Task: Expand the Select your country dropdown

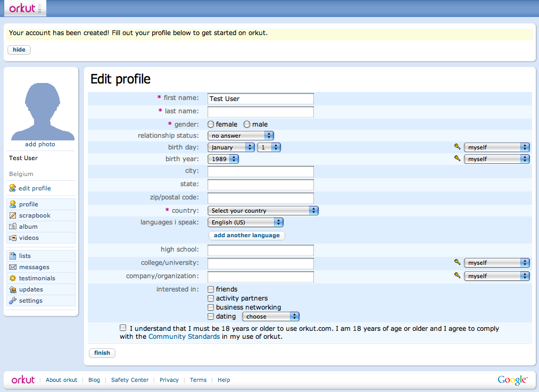Action: pos(263,211)
